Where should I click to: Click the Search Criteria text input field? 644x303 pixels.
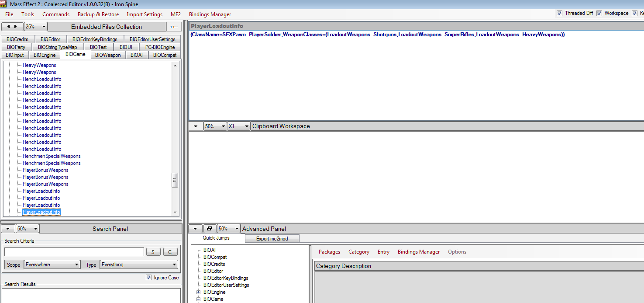pos(74,252)
